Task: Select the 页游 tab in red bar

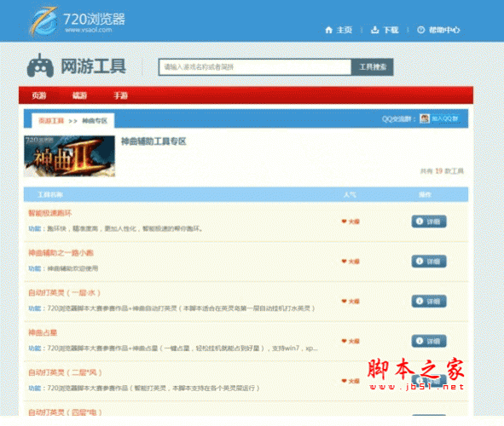Action: [39, 95]
